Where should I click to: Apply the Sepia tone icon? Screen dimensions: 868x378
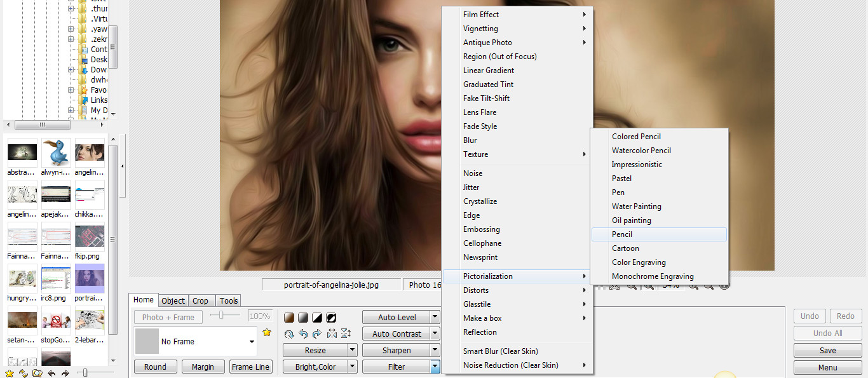pos(288,318)
